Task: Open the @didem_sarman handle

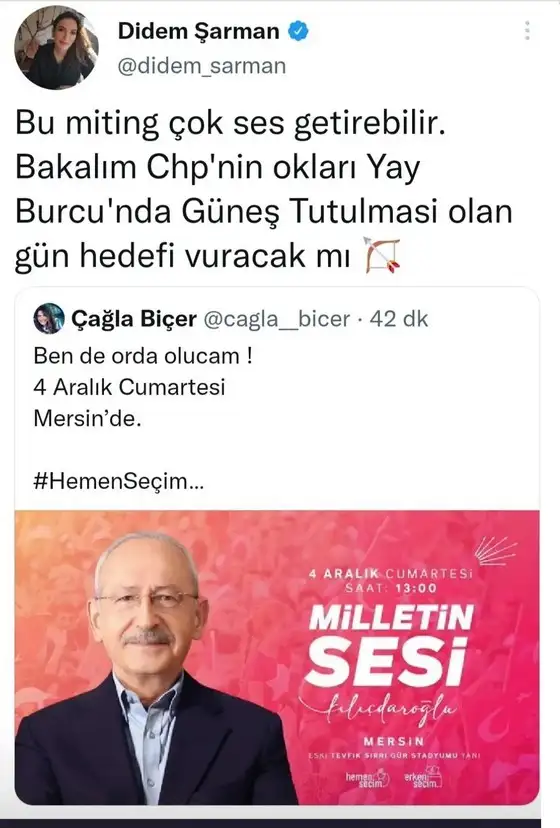Action: [202, 66]
